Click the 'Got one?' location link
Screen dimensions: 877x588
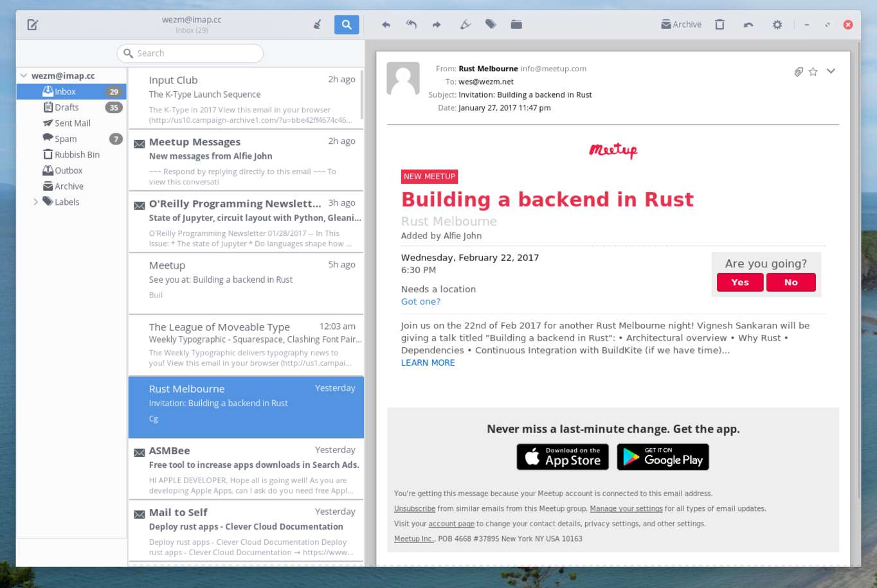click(x=420, y=301)
